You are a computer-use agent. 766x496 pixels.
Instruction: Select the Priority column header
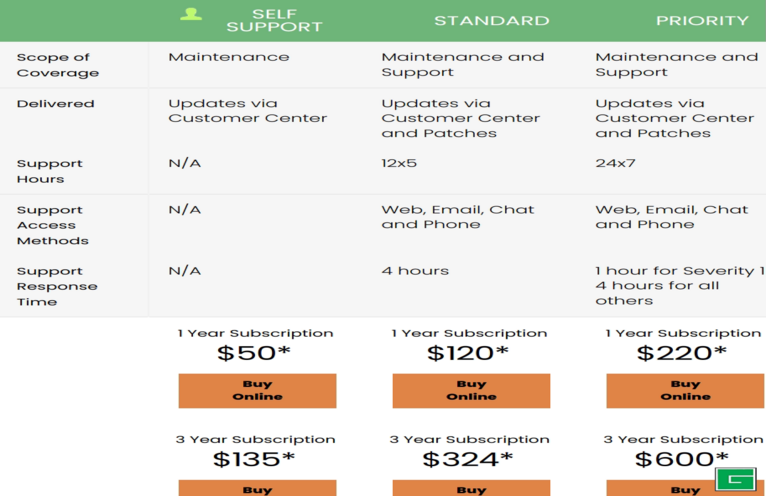[x=702, y=21]
